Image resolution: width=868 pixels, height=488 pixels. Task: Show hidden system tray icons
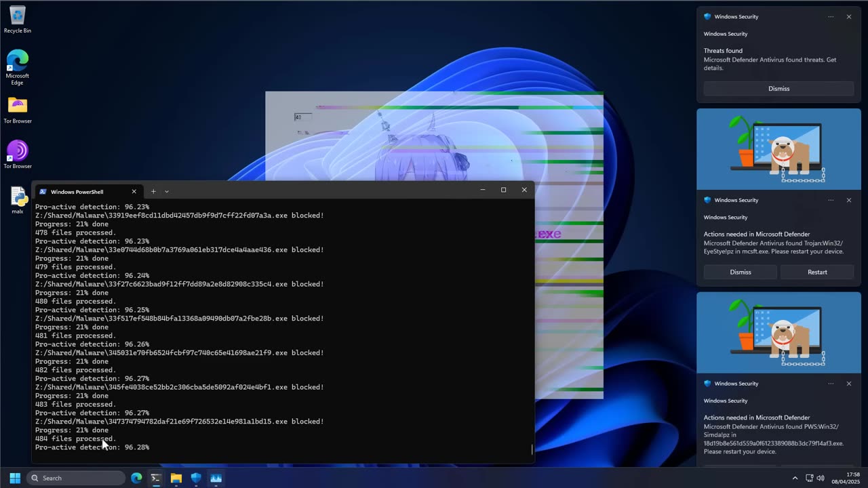click(795, 478)
